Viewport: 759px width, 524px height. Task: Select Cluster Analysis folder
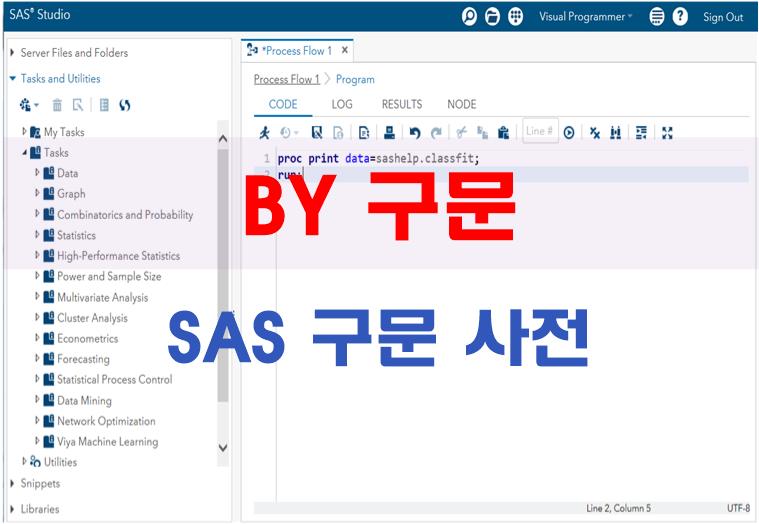coord(92,318)
